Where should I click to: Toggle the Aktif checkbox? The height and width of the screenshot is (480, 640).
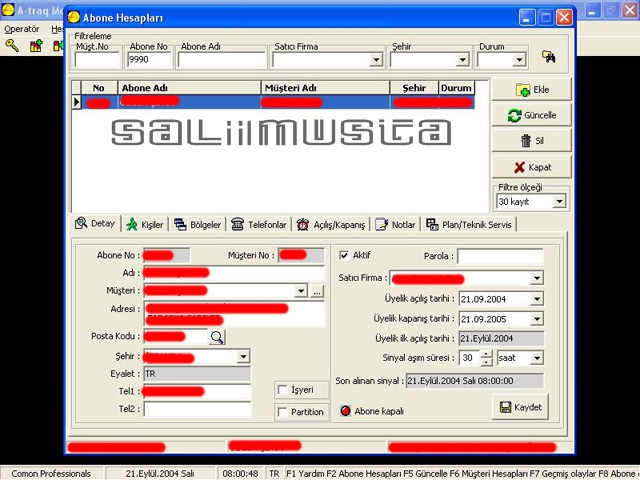(x=345, y=255)
